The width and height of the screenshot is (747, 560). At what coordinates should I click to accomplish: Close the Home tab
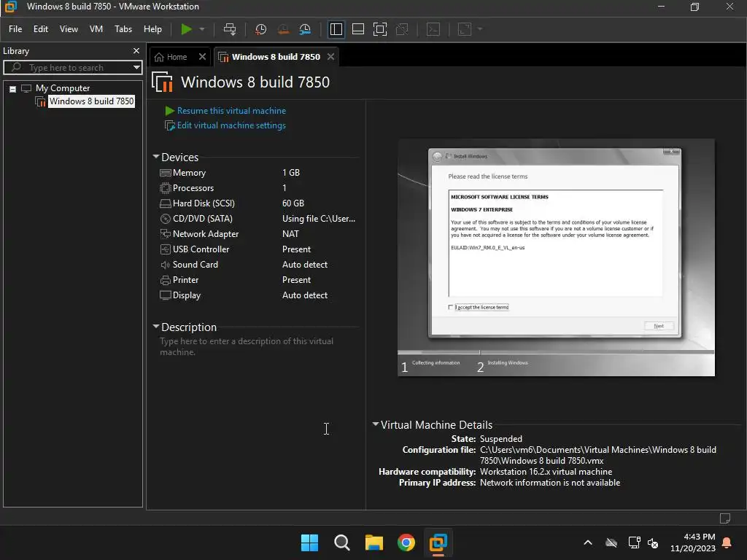(203, 57)
